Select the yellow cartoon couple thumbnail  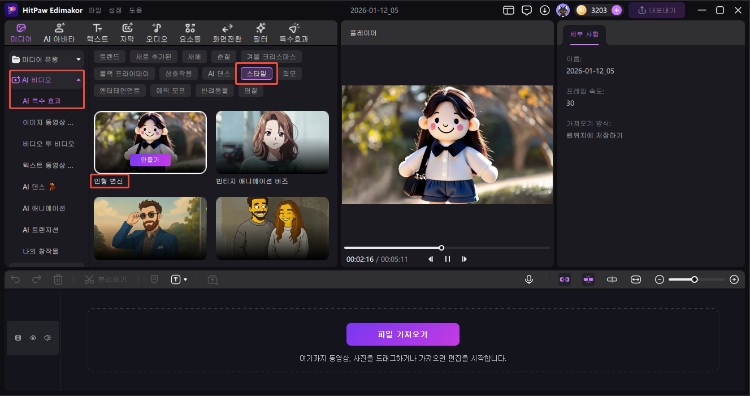click(x=272, y=228)
